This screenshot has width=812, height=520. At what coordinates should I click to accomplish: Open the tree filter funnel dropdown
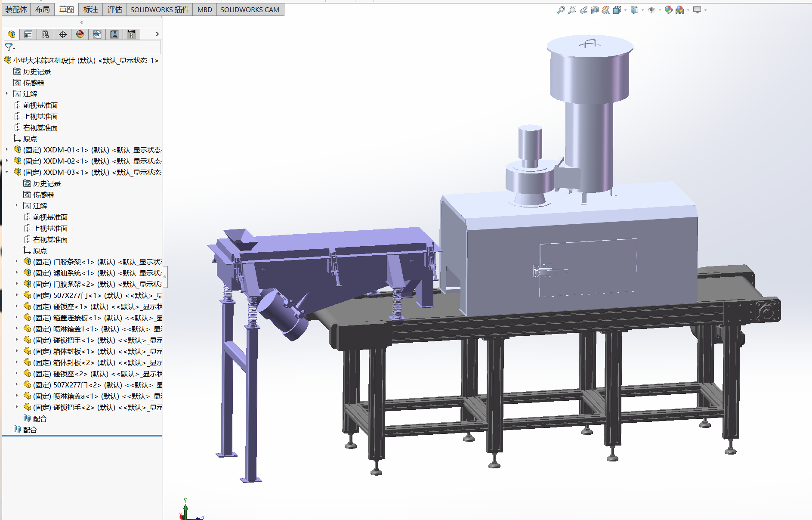pos(9,47)
